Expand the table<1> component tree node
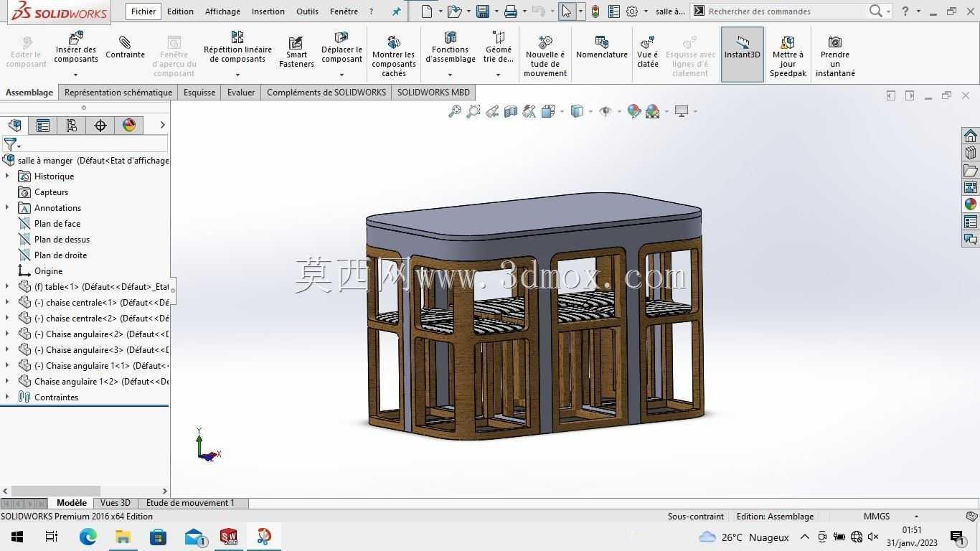The height and width of the screenshot is (551, 980). tap(7, 286)
